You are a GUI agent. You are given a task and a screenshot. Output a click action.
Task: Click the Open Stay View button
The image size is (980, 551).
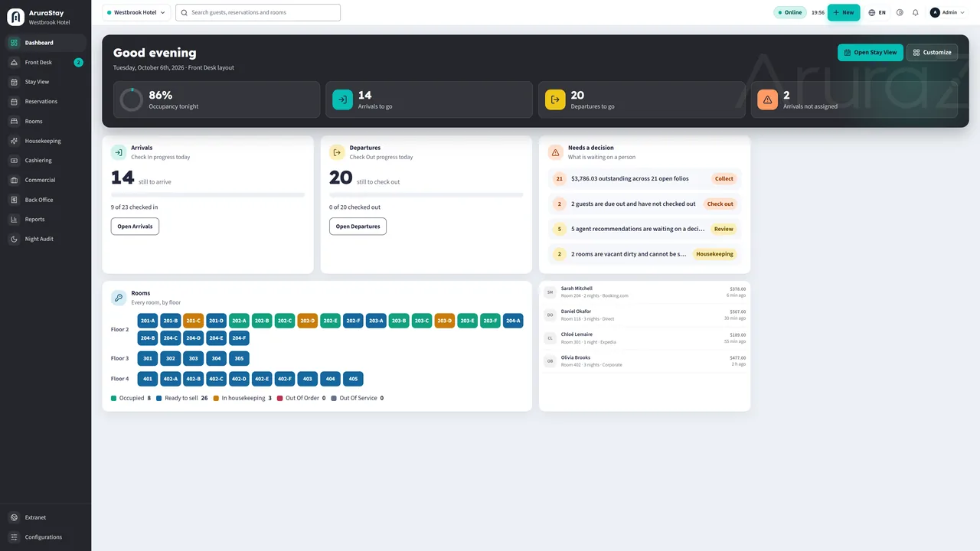[x=871, y=52]
